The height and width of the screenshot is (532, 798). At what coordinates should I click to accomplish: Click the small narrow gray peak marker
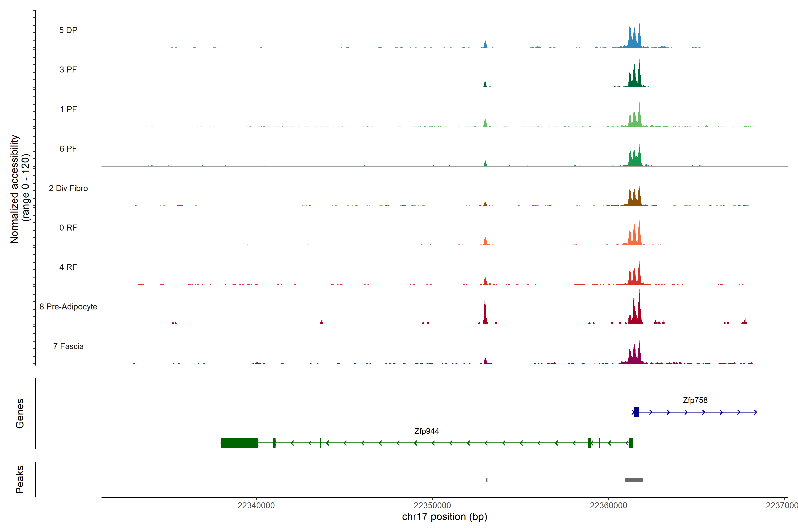(487, 480)
